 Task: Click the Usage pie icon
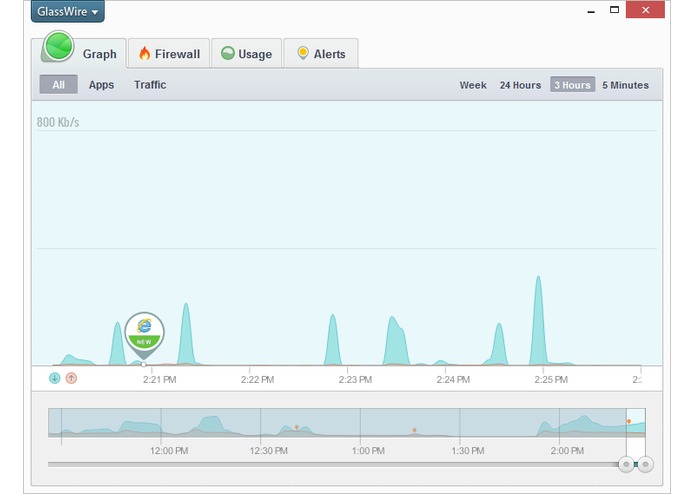[228, 53]
